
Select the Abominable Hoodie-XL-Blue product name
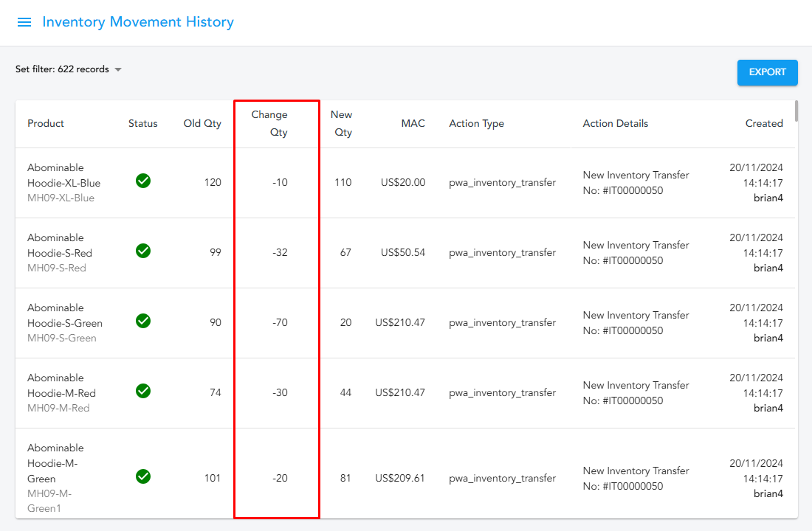tap(63, 176)
